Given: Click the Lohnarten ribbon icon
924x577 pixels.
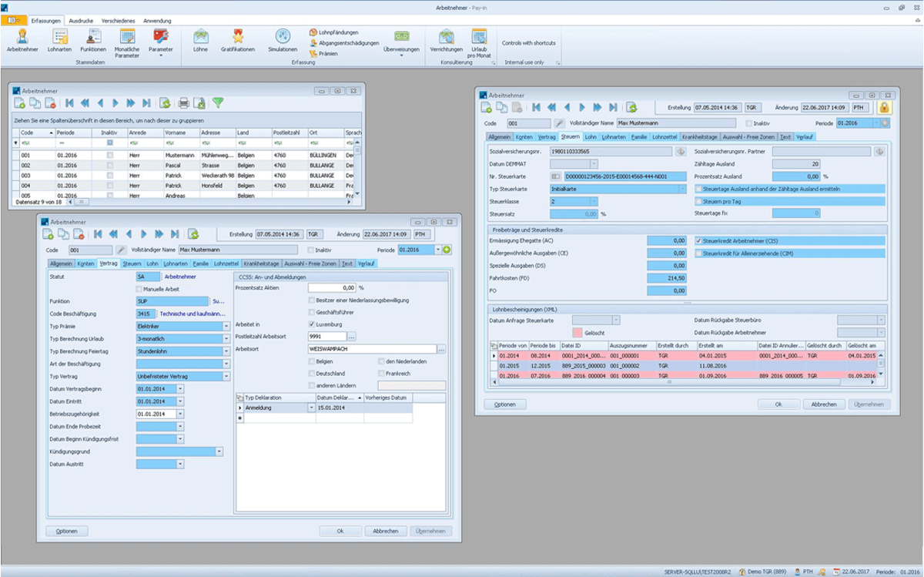Looking at the screenshot, I should 59,39.
